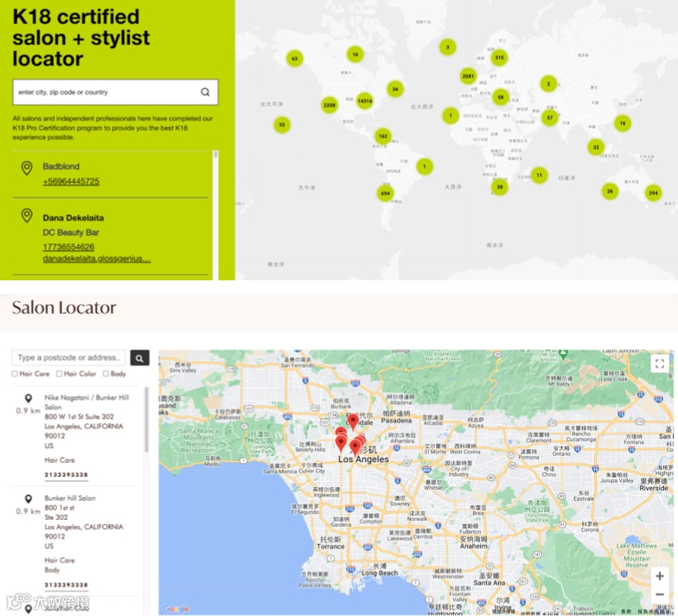Open the 162 map cluster
Image resolution: width=678 pixels, height=616 pixels.
point(383,137)
